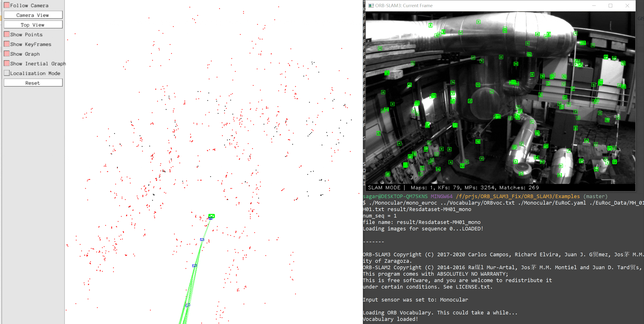The image size is (644, 324).
Task: Click the Camera View button
Action: tap(33, 15)
